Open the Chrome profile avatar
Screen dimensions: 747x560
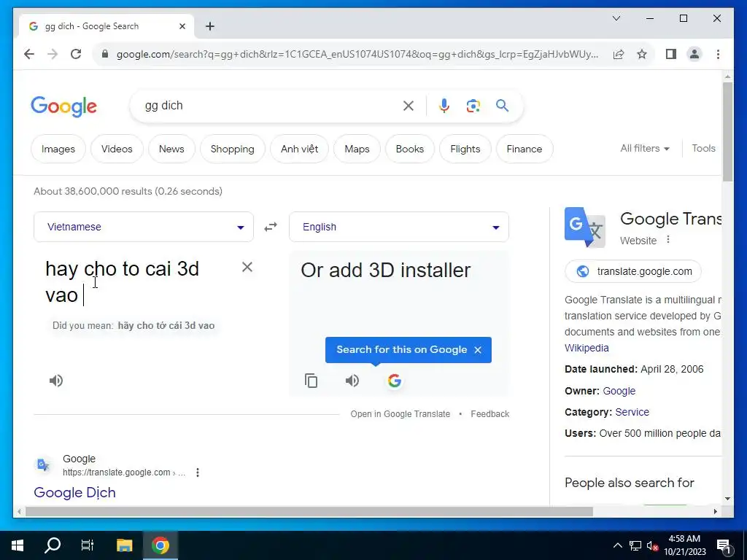694,54
